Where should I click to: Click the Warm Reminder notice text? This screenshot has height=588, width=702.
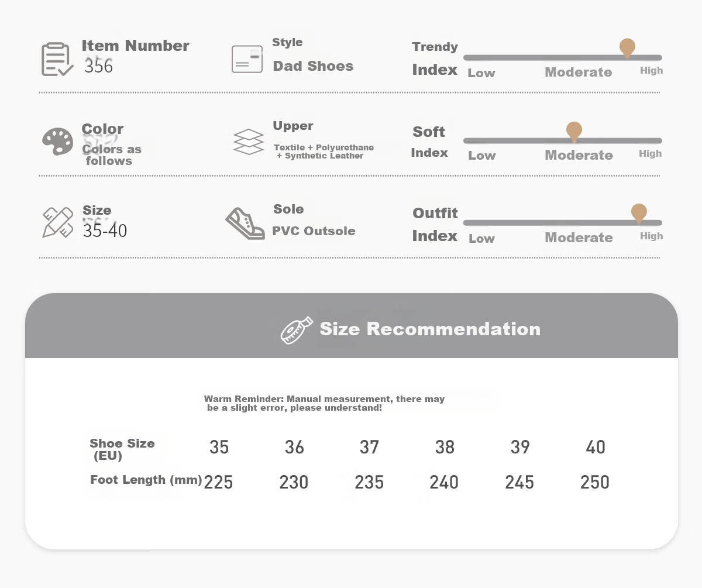[324, 403]
